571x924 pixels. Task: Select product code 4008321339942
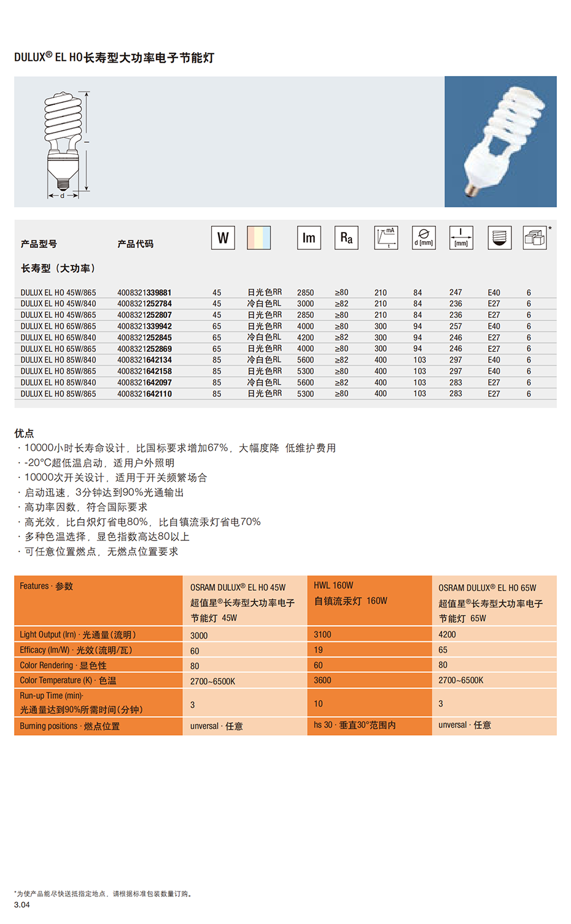[x=144, y=326]
